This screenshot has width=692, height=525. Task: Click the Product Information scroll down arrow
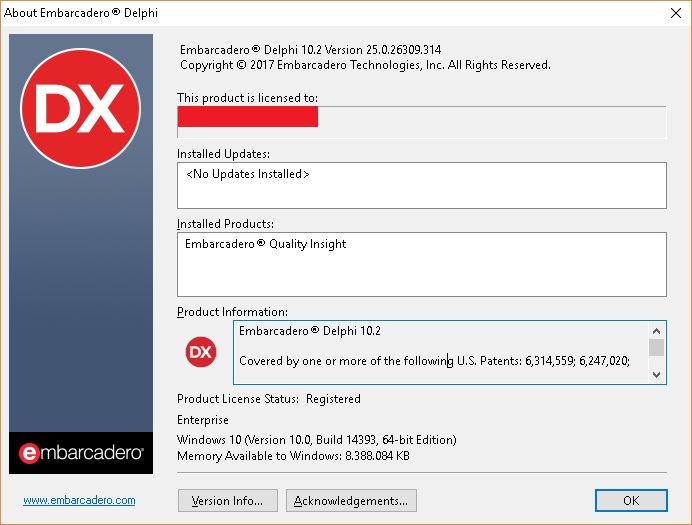[x=656, y=375]
